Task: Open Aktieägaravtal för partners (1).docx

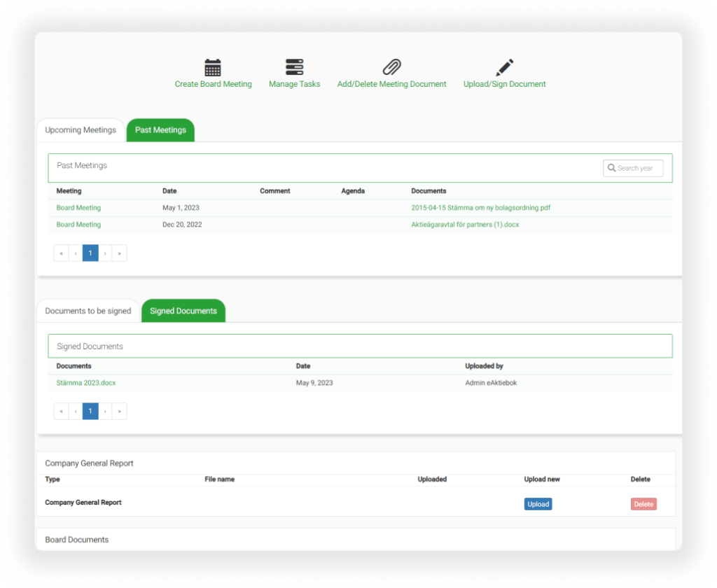Action: pos(465,225)
